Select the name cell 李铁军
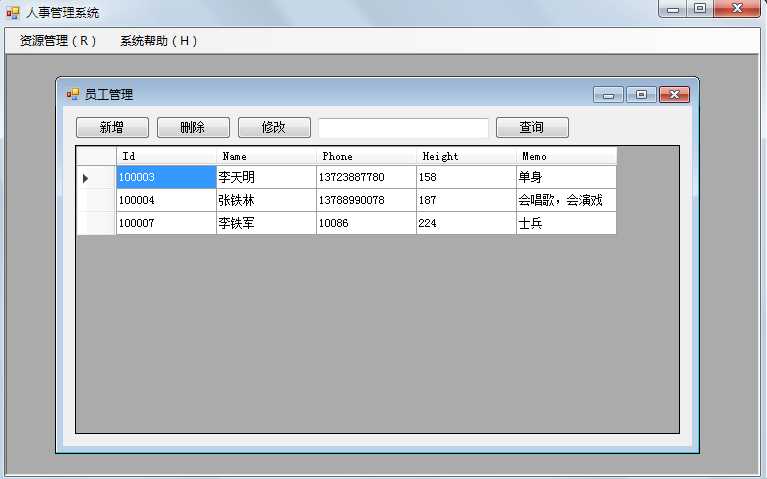This screenshot has height=479, width=767. click(x=266, y=223)
